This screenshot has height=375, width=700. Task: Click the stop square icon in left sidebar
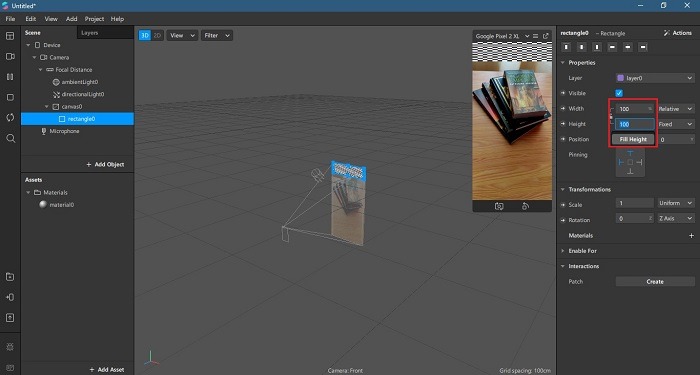point(10,97)
